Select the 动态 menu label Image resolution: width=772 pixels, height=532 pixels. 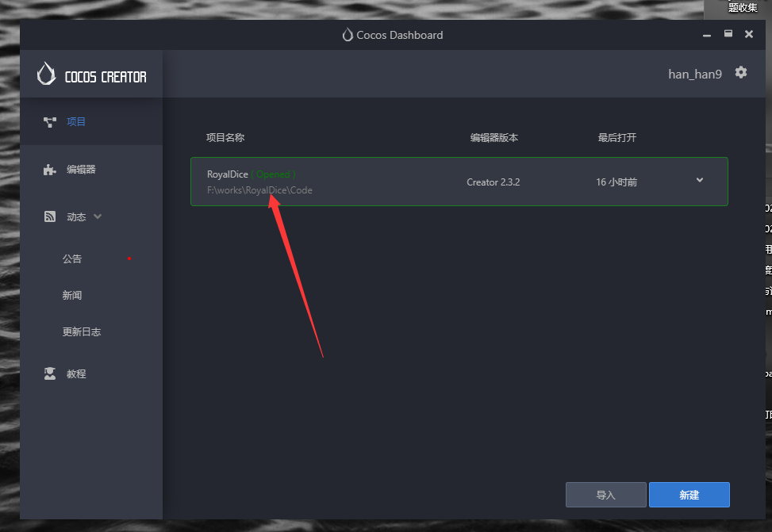[76, 217]
